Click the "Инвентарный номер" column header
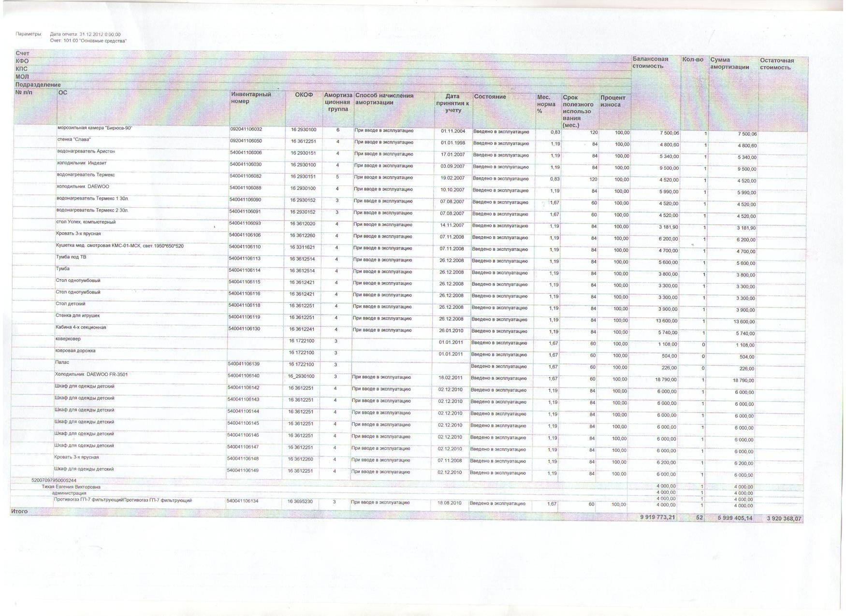 (x=251, y=98)
